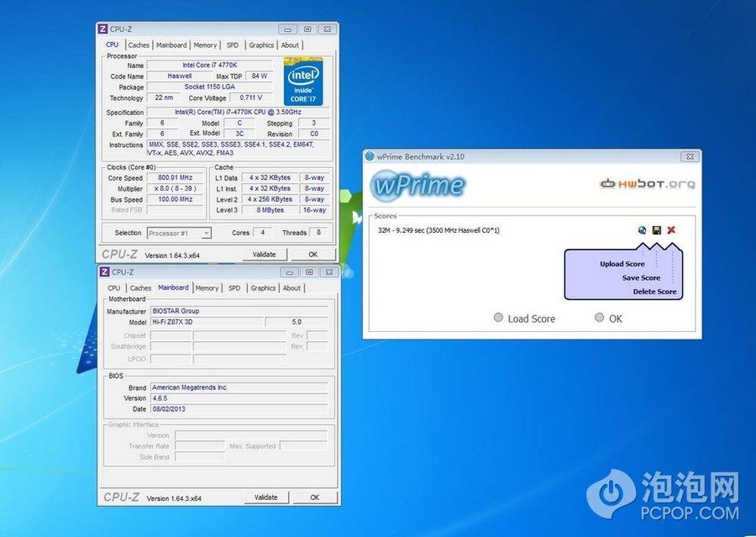
Task: Click the Intel Core i7 logo badge
Action: 303,82
